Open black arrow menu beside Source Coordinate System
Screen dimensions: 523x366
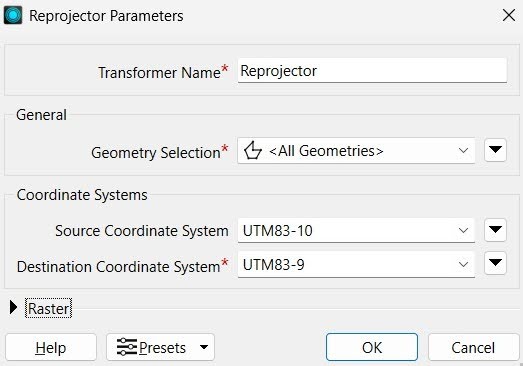(495, 230)
